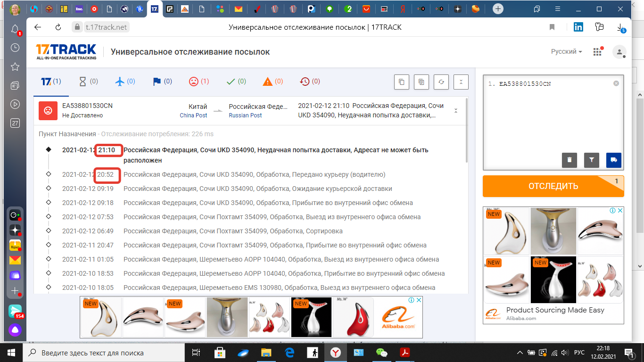This screenshot has height=362, width=644.
Task: Open the Windows notification center
Action: click(629, 353)
